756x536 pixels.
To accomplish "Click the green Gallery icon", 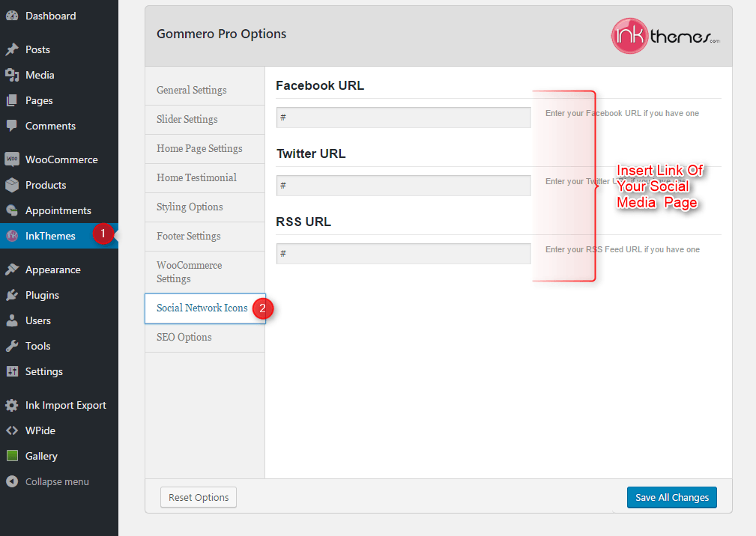I will 12,456.
